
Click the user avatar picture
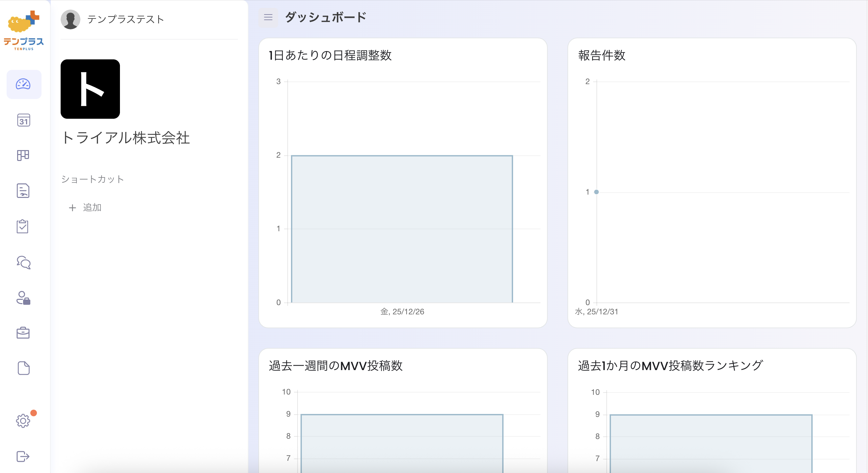(x=71, y=19)
